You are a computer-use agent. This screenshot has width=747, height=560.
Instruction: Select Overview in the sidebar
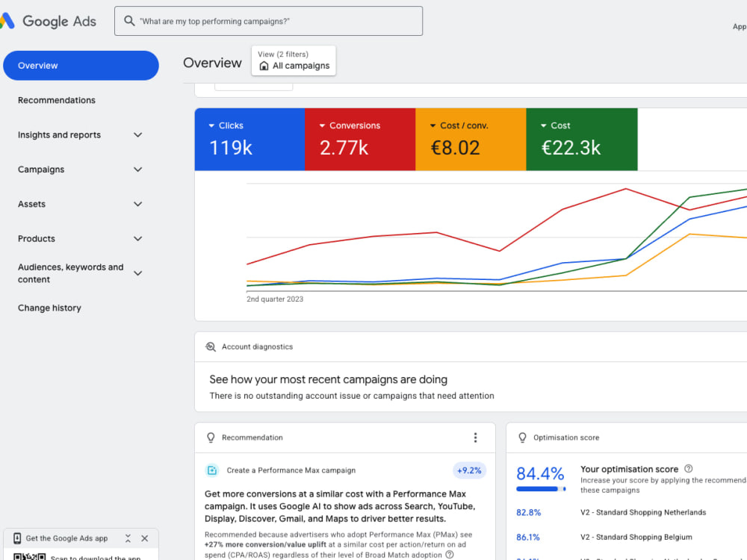pos(81,66)
